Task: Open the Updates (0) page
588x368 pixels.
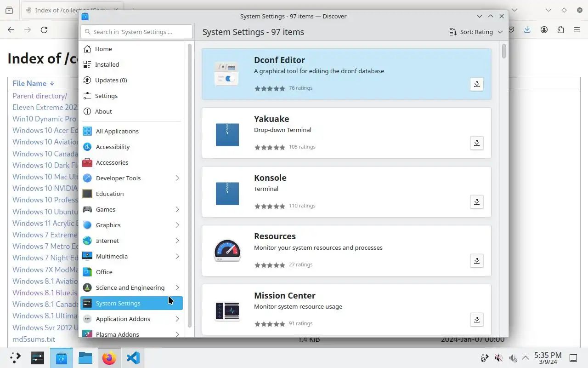Action: tap(132, 80)
